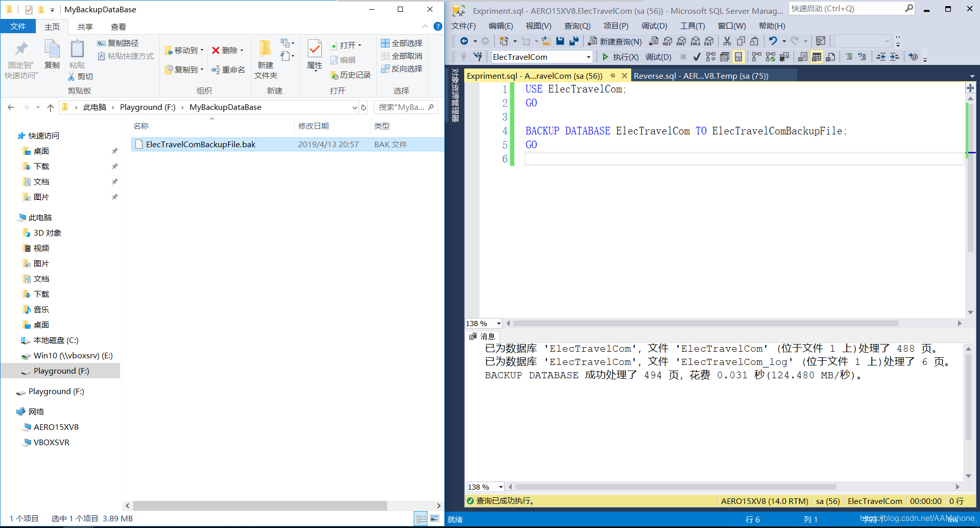Screen dimensions: 980x528
Task: Switch Explorer to large icons view toggle
Action: pos(435,519)
